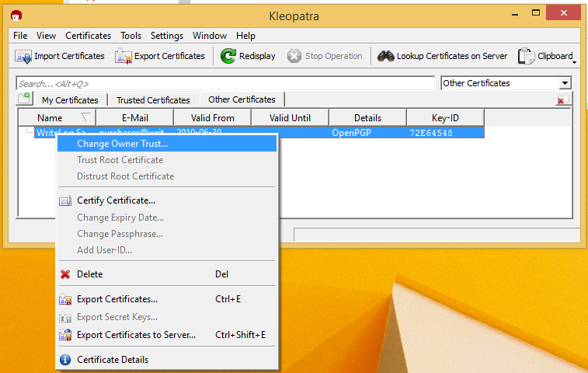Choose Distrust Root Certificate entry

[167, 176]
